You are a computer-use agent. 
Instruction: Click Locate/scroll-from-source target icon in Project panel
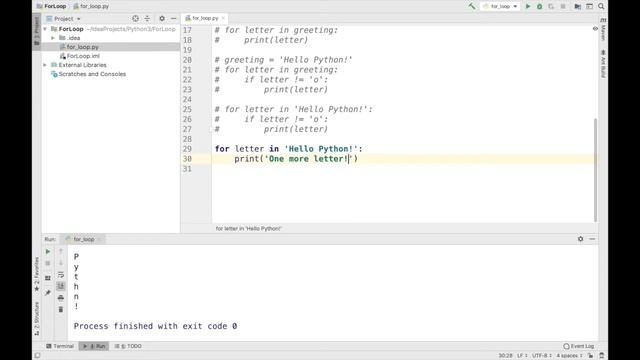click(x=136, y=18)
